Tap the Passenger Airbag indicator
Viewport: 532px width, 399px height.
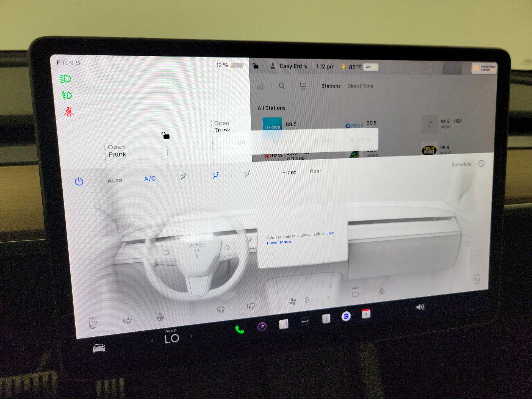(x=484, y=68)
